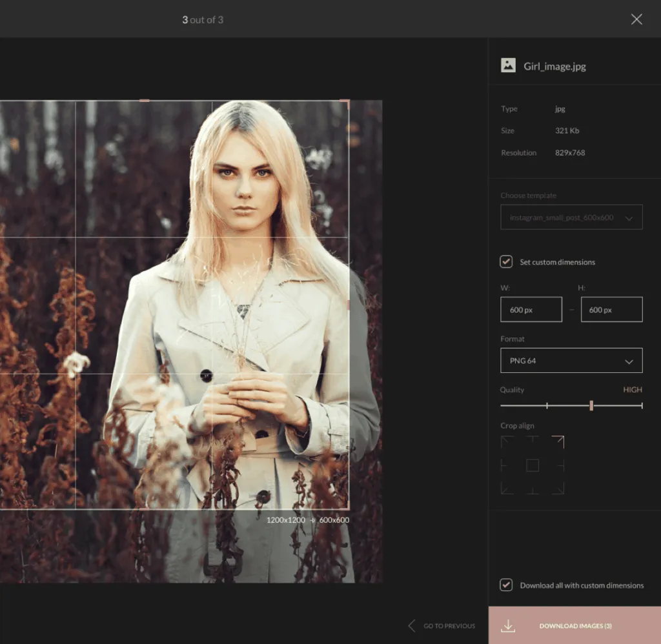
Task: Focus the H height input field
Action: (612, 310)
